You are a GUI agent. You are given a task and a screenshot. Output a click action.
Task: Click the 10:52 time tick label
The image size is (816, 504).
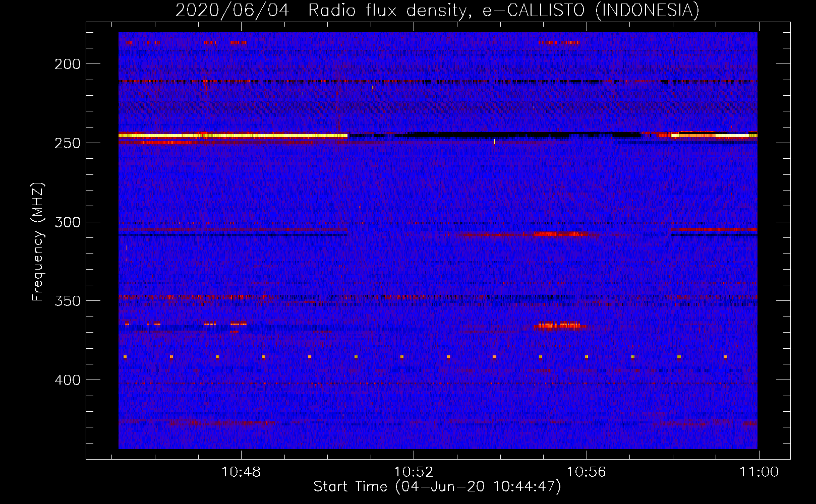(x=414, y=472)
